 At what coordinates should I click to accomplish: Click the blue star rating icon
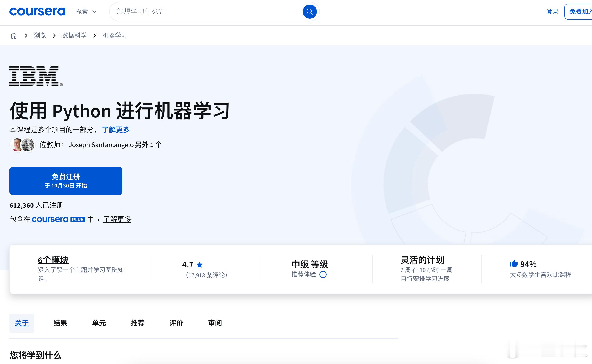pyautogui.click(x=200, y=265)
